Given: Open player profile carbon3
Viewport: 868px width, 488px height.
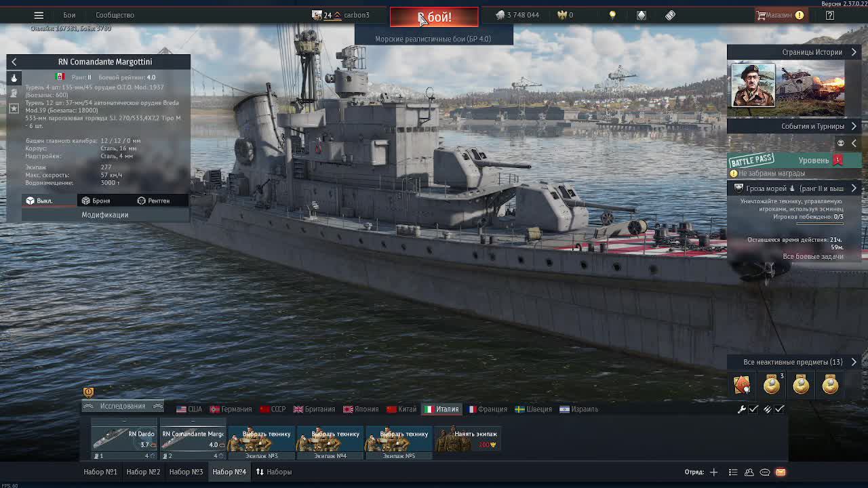Looking at the screenshot, I should pyautogui.click(x=340, y=15).
